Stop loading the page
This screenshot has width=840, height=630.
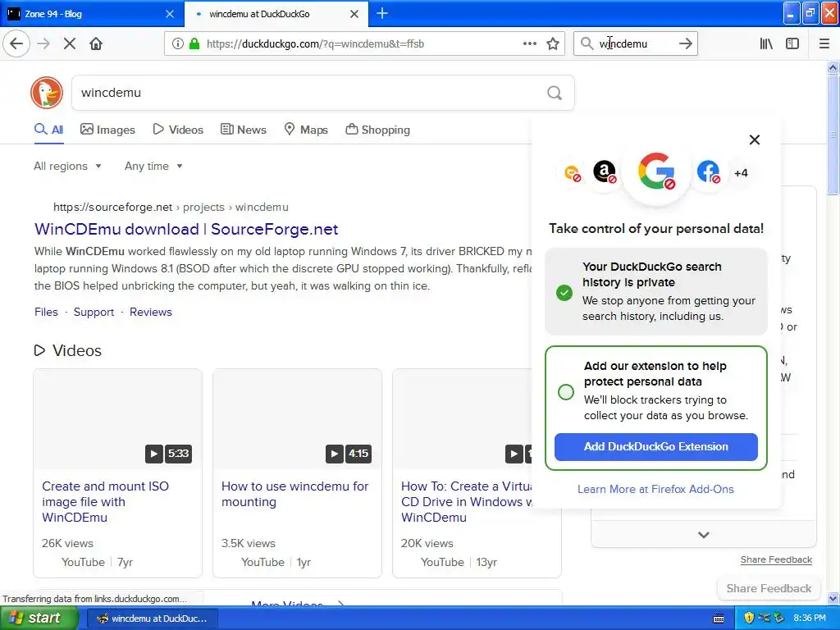coord(69,43)
